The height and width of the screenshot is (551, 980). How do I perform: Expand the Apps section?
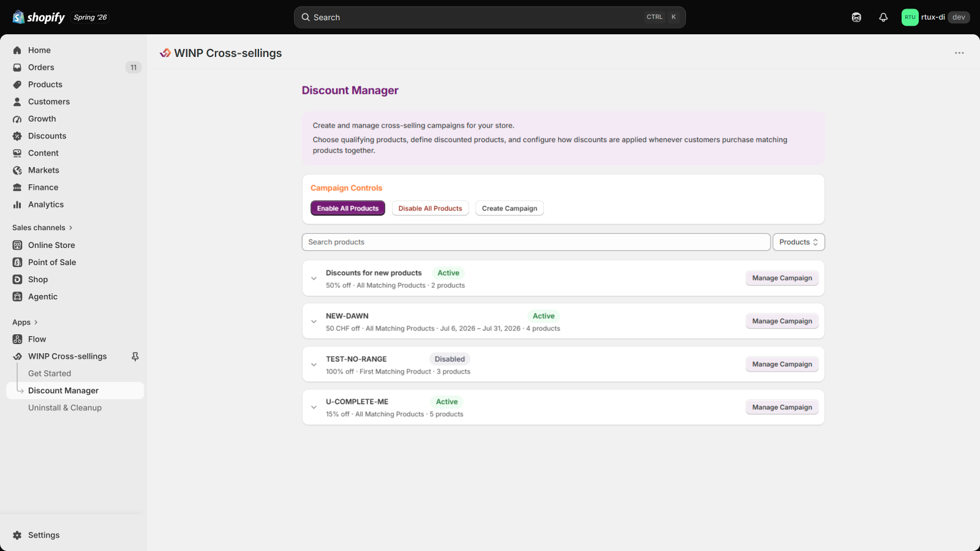click(25, 322)
